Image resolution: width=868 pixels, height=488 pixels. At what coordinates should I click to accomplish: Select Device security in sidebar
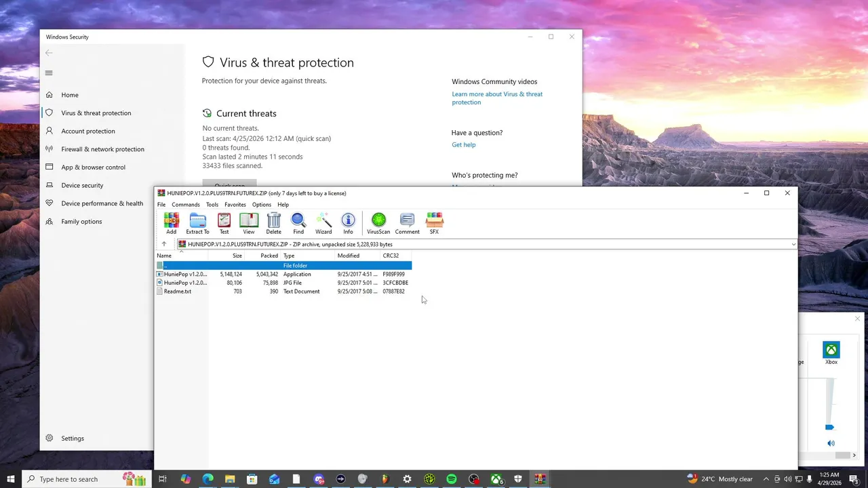pos(82,186)
